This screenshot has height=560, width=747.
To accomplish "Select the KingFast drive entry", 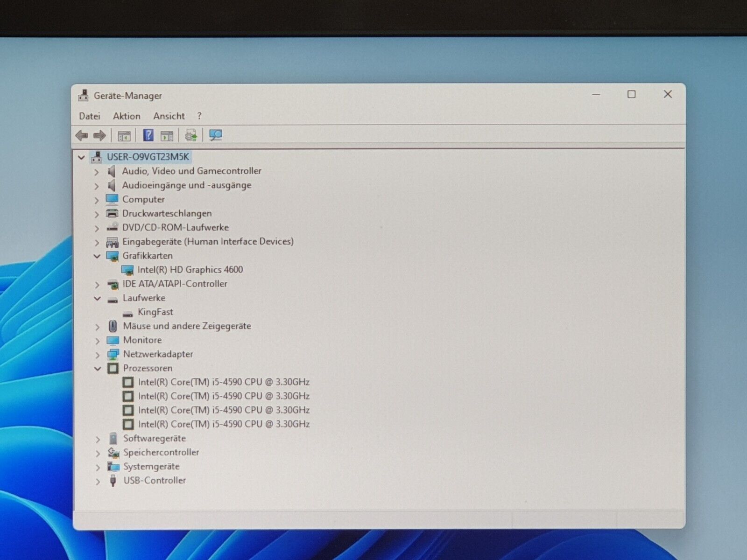I will tap(155, 312).
